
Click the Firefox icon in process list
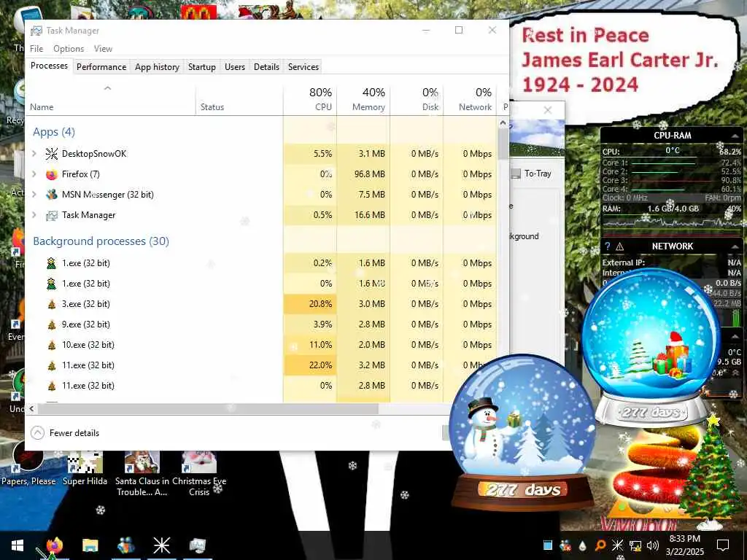[52, 174]
